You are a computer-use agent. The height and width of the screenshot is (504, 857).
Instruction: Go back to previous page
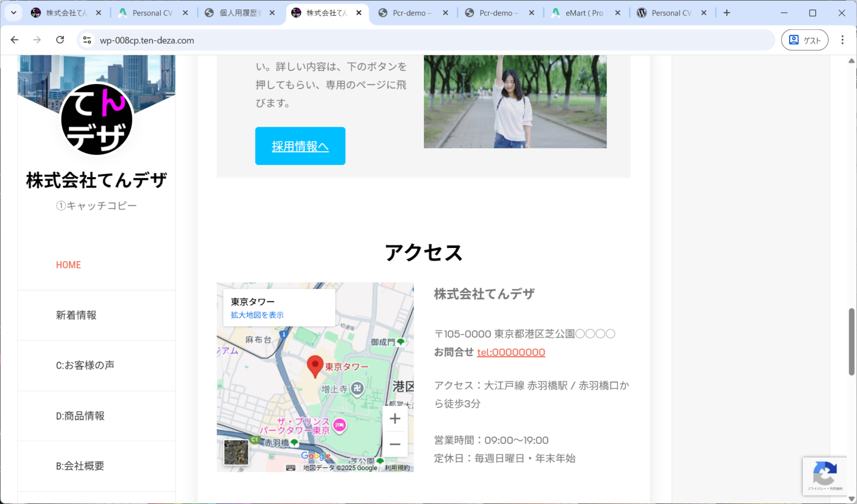[15, 40]
